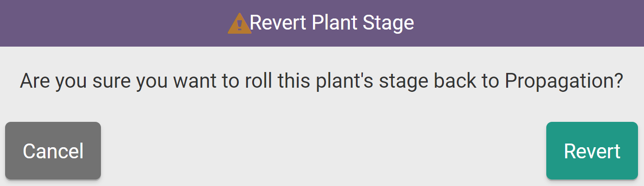Image resolution: width=644 pixels, height=186 pixels.
Task: Click the empty space between Cancel and Revert
Action: pos(323,151)
